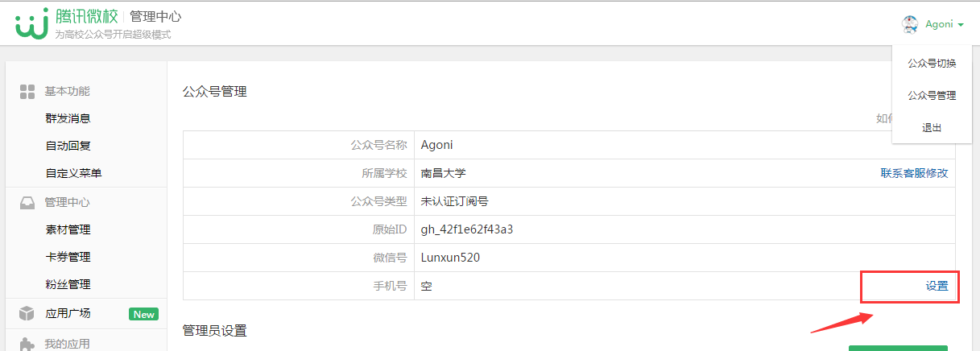Select 公众号管理 from the dropdown menu
The height and width of the screenshot is (351, 980).
[x=932, y=95]
